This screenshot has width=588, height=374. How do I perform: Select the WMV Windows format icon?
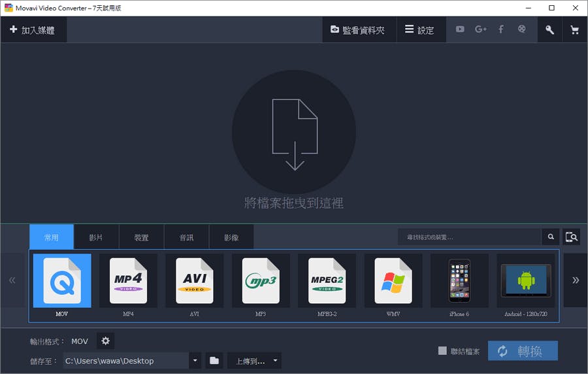click(x=393, y=280)
